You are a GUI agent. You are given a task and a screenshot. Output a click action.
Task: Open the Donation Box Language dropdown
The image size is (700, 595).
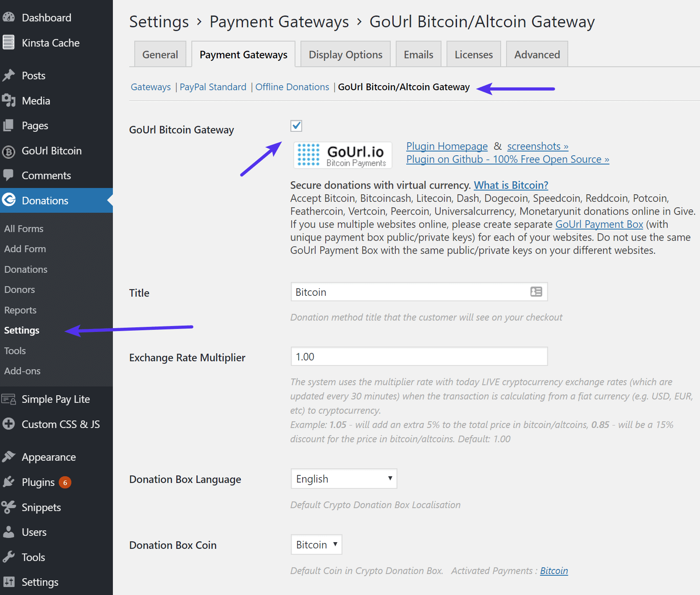[x=344, y=479]
